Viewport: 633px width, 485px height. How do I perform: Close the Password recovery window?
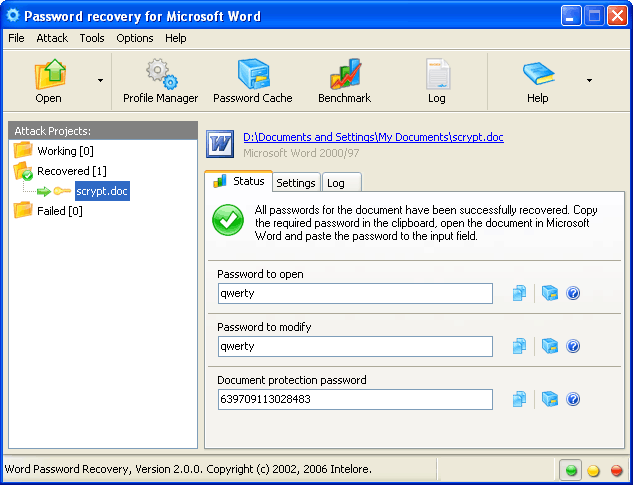[x=617, y=16]
